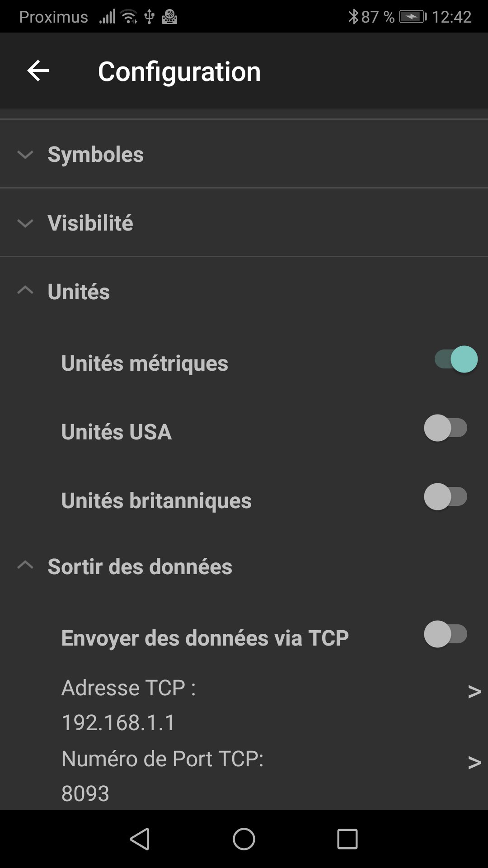Tap the 8093 port number value
Screen dimensions: 488x868
point(85,793)
